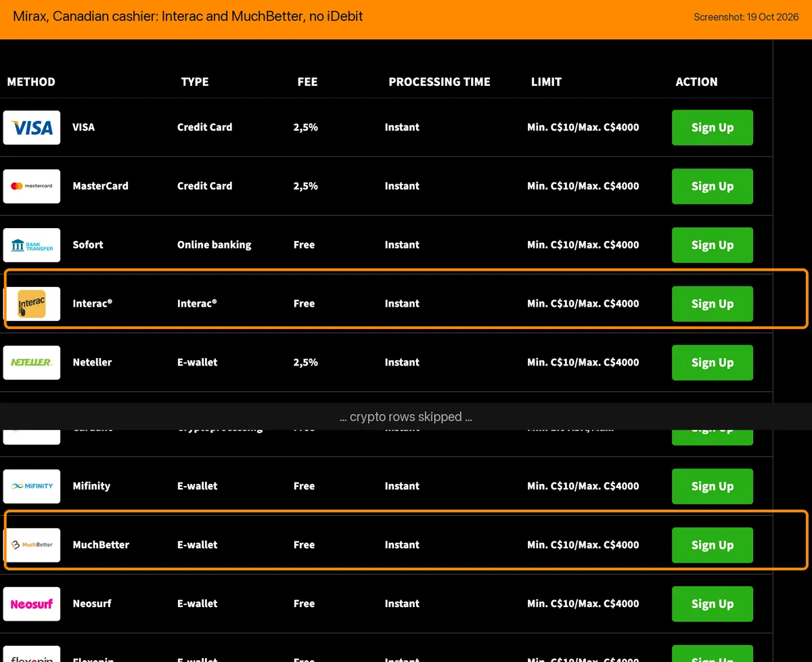Click the yellow Interac logo
Screen dimensions: 812x662
[32, 304]
